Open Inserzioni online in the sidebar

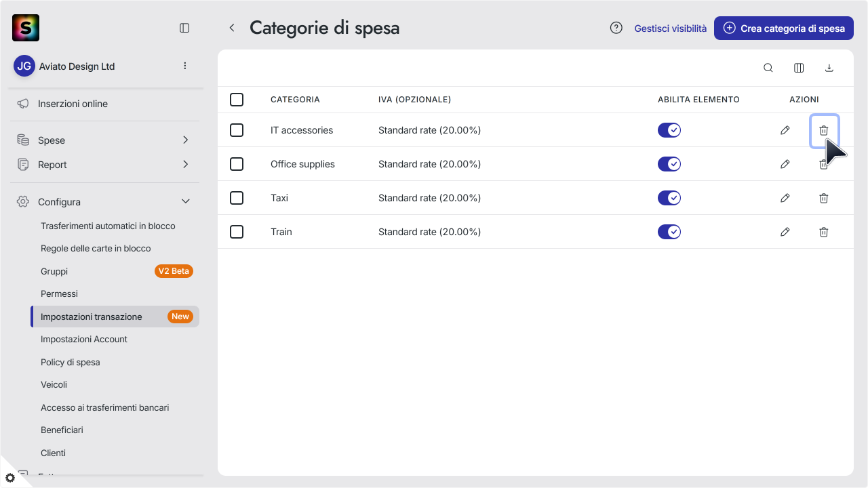(73, 104)
